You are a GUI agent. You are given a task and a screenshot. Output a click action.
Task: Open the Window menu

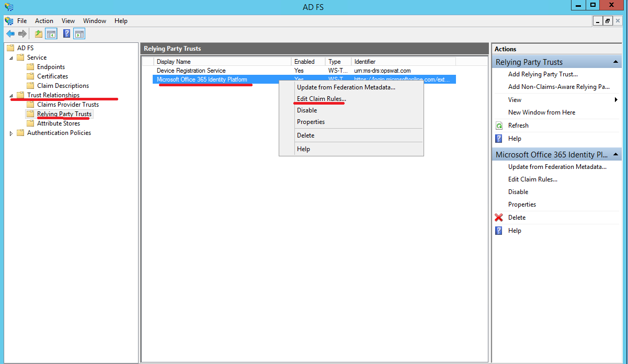click(95, 21)
